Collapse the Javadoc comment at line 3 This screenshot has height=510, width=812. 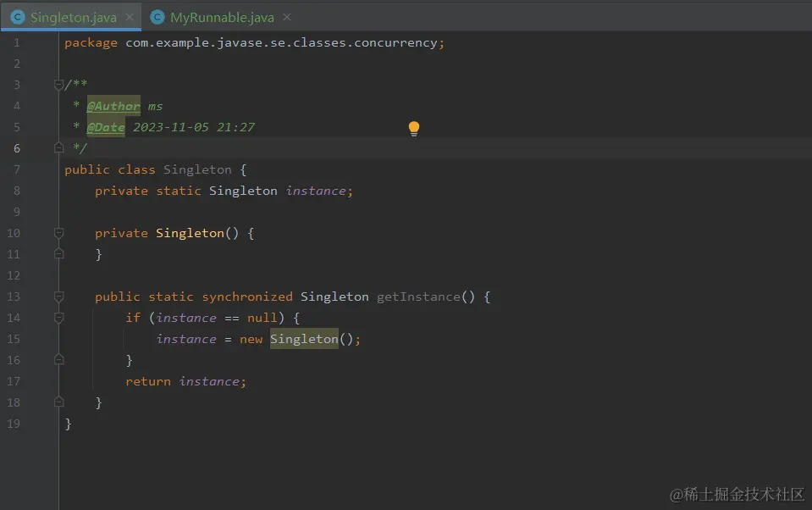(x=58, y=85)
